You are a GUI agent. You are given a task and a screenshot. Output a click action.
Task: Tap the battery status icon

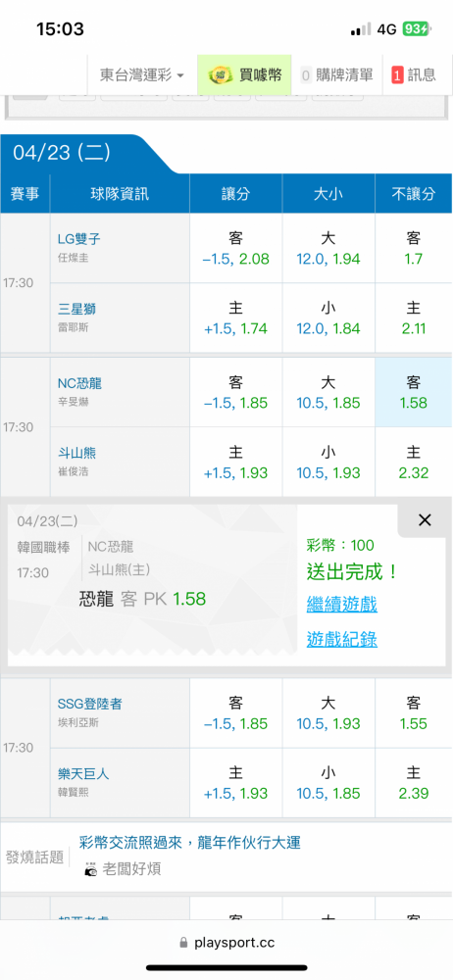click(416, 29)
